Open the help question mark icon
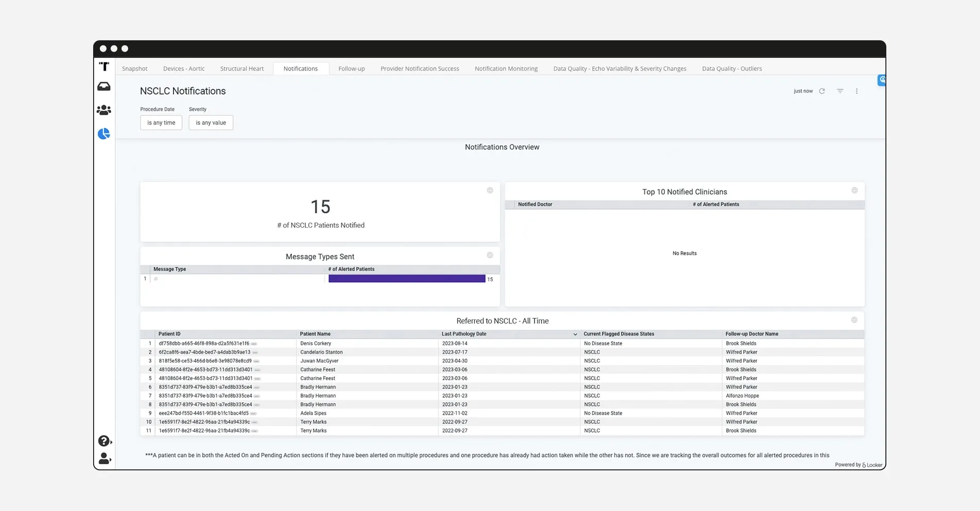The height and width of the screenshot is (511, 980). (x=104, y=441)
